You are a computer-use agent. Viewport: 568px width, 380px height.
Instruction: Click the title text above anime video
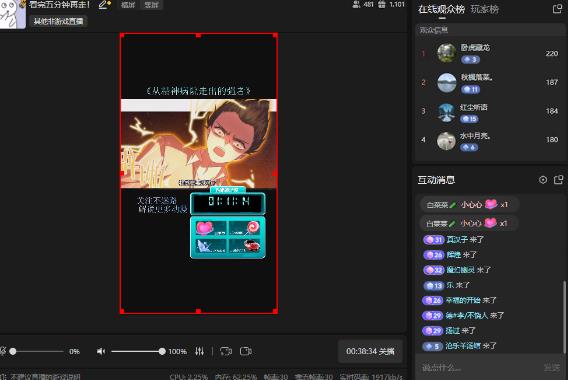(199, 91)
